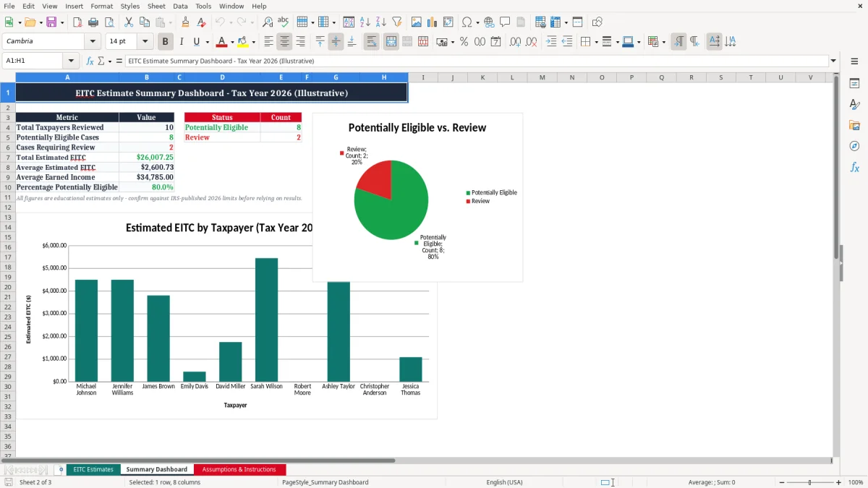Apply red font color swatch

point(222,42)
